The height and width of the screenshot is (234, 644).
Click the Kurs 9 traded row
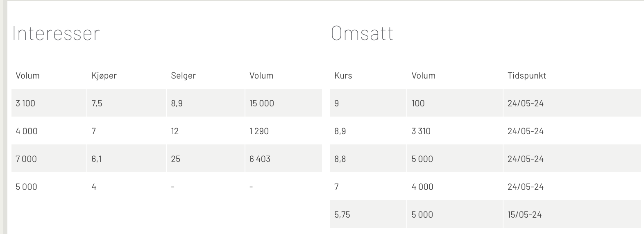(485, 103)
